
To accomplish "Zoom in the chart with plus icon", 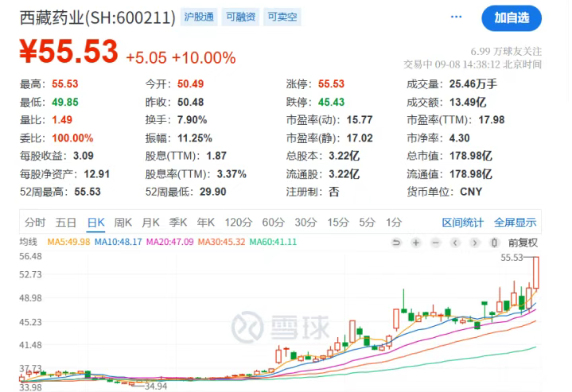I will pos(416,243).
